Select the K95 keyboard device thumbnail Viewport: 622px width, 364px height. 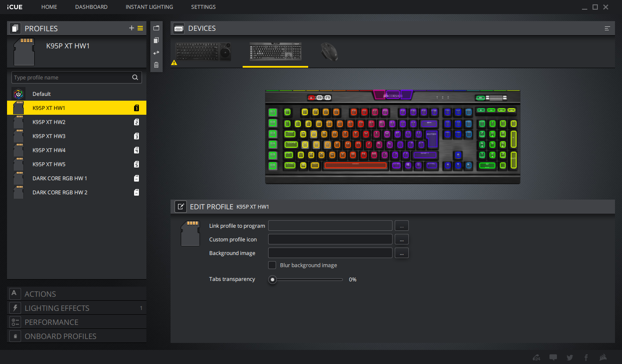276,51
